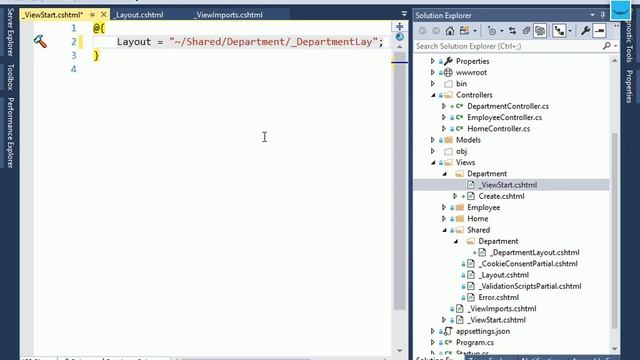
Task: Click the editor scrollbar down arrow
Action: coord(400,350)
